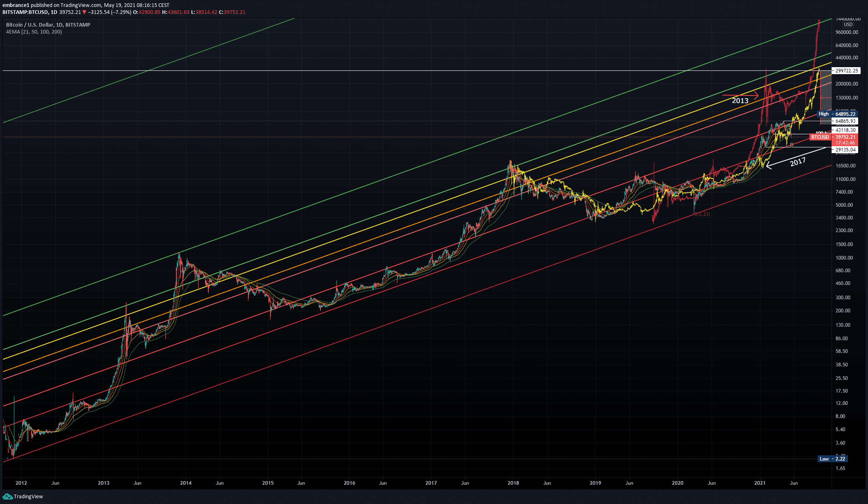
Task: Click the 2018 label on time axis
Action: 513,483
